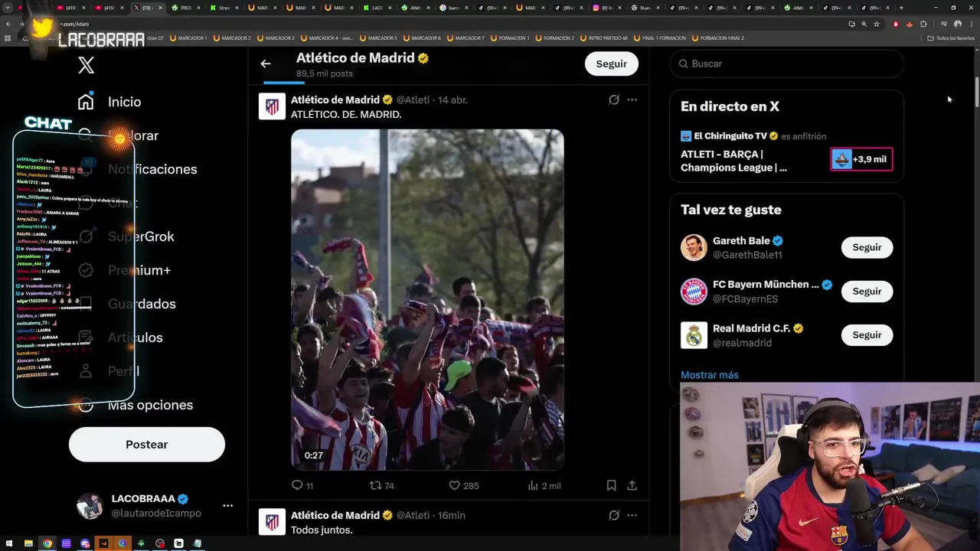The height and width of the screenshot is (551, 980).
Task: Click the 16min timestamp on the second post
Action: [452, 515]
